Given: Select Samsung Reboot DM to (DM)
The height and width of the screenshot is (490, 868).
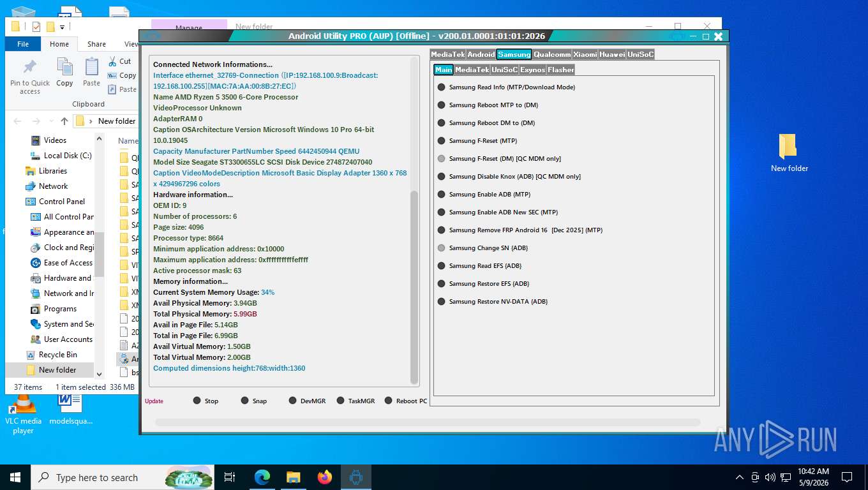Looking at the screenshot, I should pyautogui.click(x=486, y=123).
